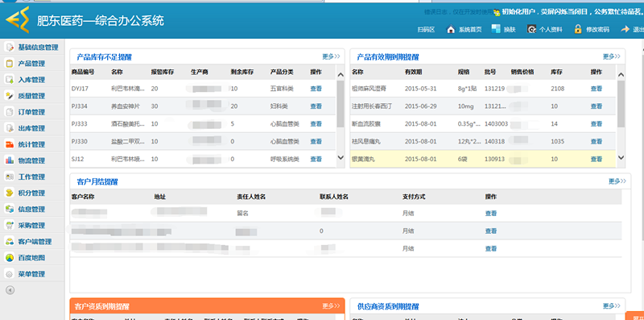Click the 个人资料 profile icon

point(531,29)
